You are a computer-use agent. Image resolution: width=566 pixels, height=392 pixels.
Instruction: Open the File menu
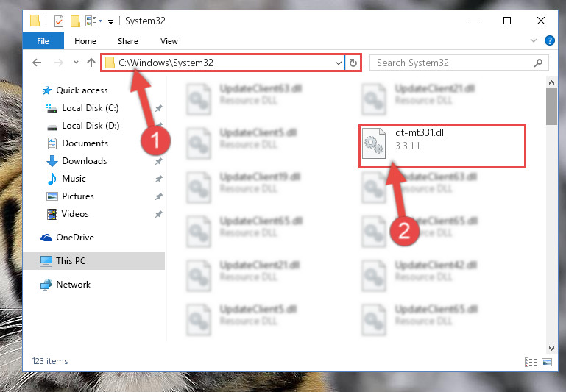pos(43,41)
